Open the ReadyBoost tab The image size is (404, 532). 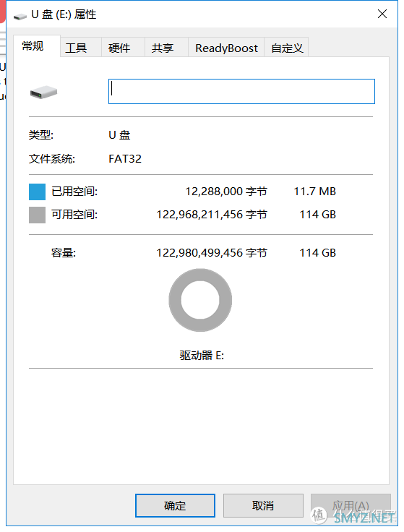pos(226,48)
